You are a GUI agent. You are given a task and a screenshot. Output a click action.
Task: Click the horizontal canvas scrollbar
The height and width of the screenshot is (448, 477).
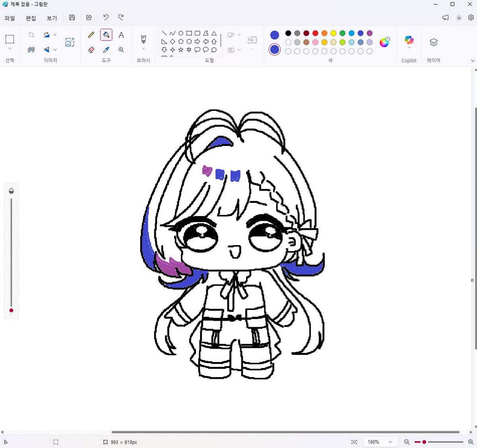(x=285, y=432)
